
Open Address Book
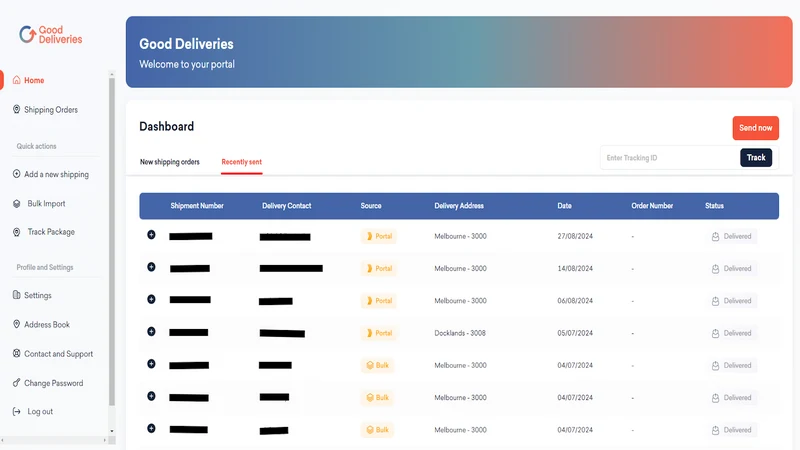pos(47,324)
